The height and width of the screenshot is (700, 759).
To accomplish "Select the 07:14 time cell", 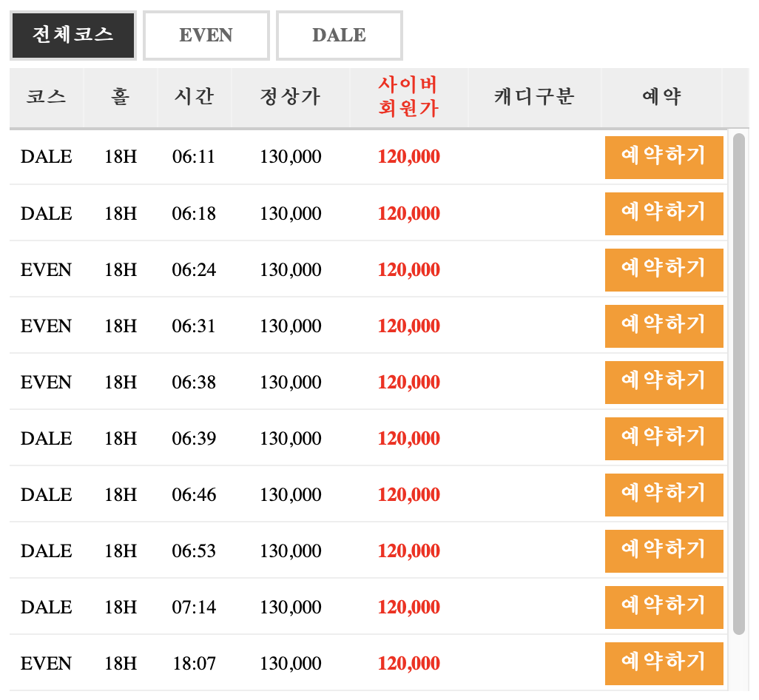I will (194, 607).
